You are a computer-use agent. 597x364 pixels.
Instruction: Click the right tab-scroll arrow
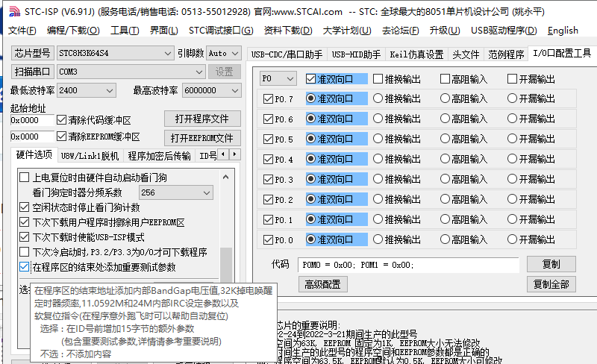pyautogui.click(x=234, y=154)
